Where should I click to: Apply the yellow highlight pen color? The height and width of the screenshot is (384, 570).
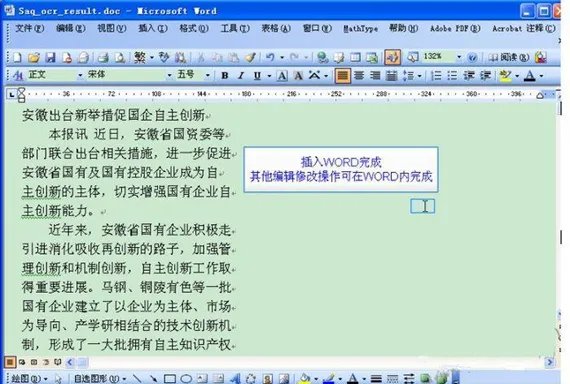click(x=505, y=76)
